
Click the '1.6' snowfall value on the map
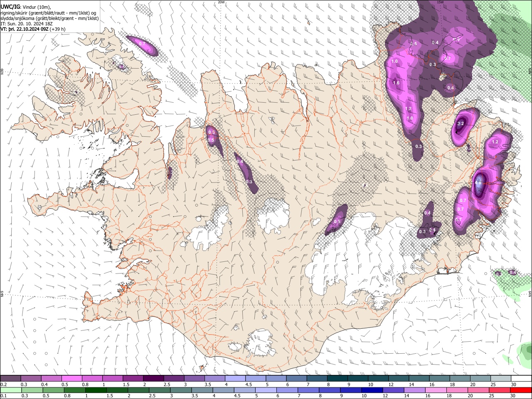396,83
